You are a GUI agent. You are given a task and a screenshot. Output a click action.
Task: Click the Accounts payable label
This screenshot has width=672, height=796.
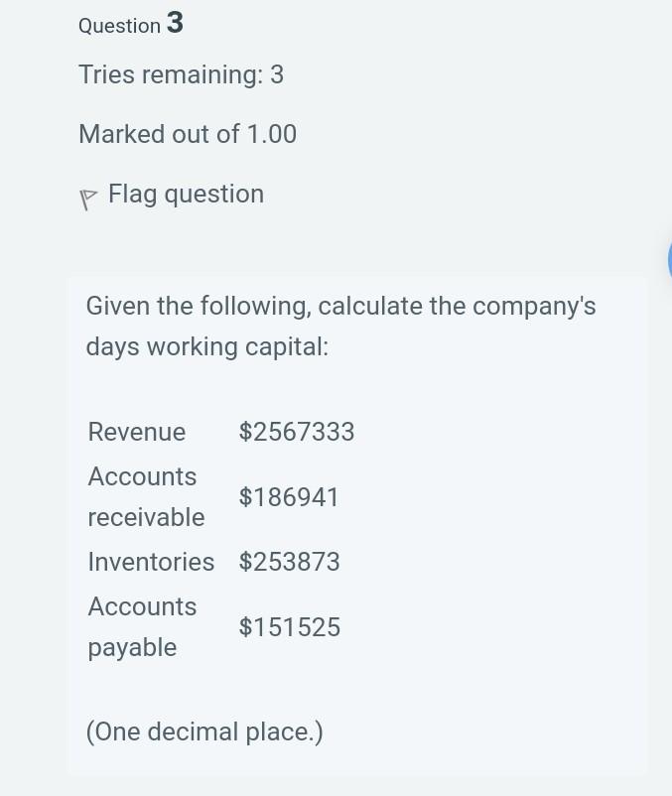point(142,626)
